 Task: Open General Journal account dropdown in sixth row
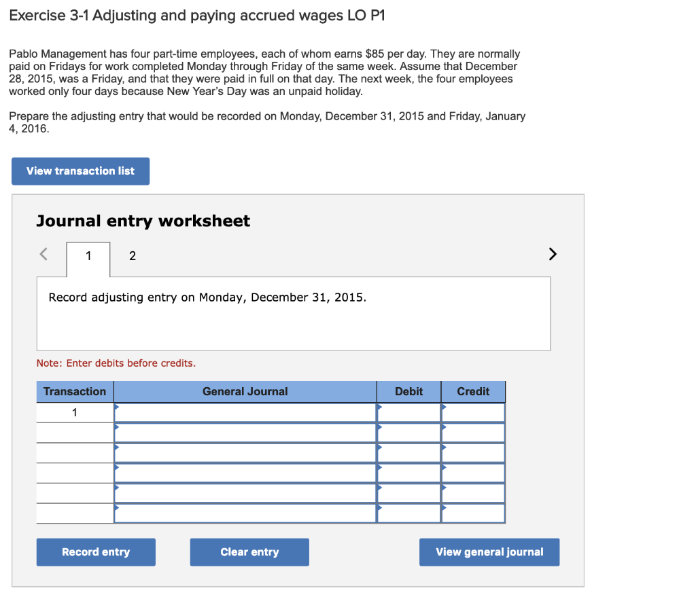point(245,513)
